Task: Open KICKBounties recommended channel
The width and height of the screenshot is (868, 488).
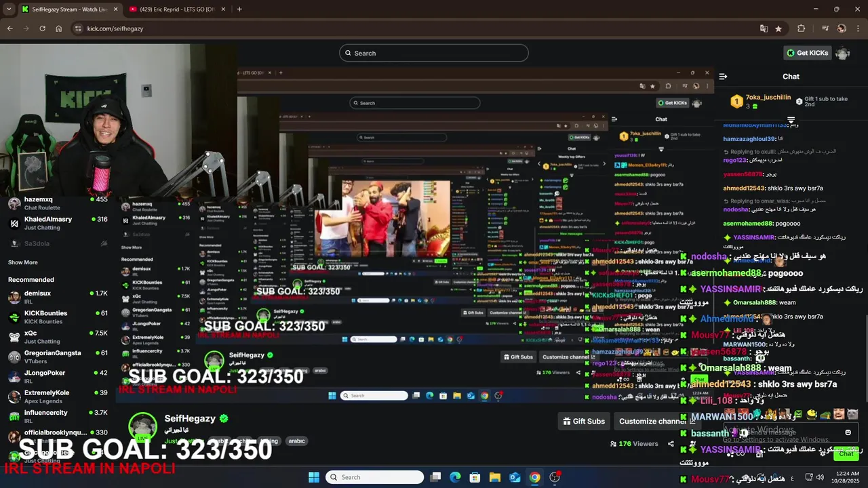Action: tap(58, 317)
